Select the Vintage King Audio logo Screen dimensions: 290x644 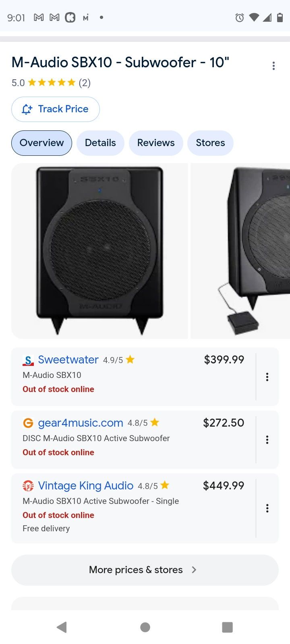pos(27,486)
